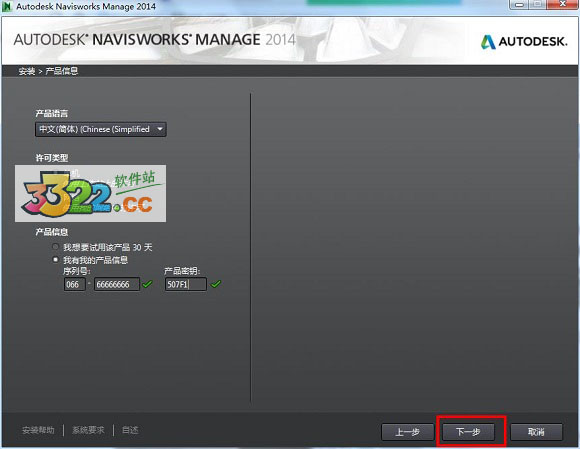Click the serial number prefix field 066
The height and width of the screenshot is (449, 580).
74,284
